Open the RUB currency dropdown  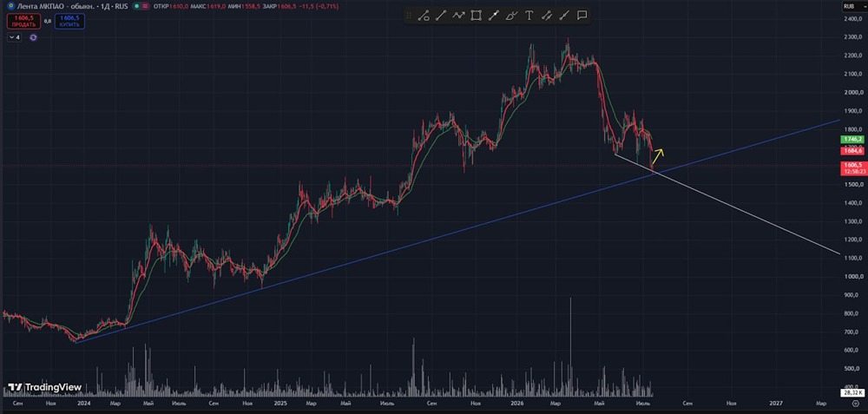pyautogui.click(x=848, y=6)
